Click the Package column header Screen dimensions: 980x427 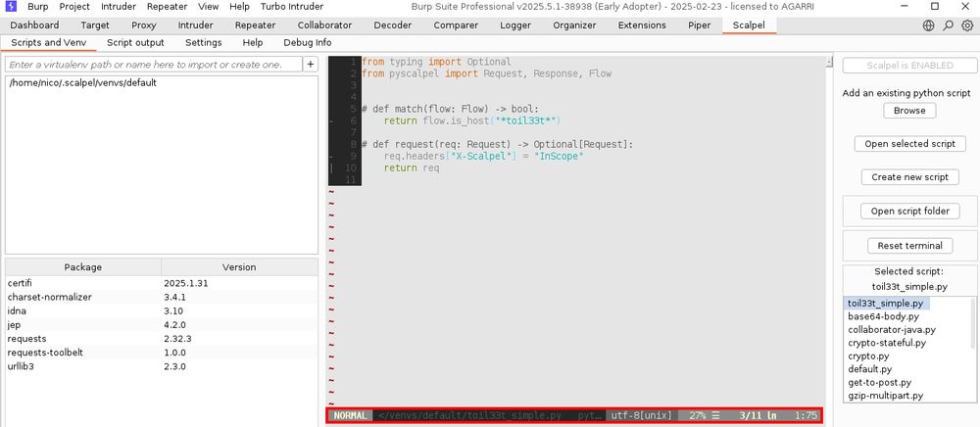pos(83,266)
